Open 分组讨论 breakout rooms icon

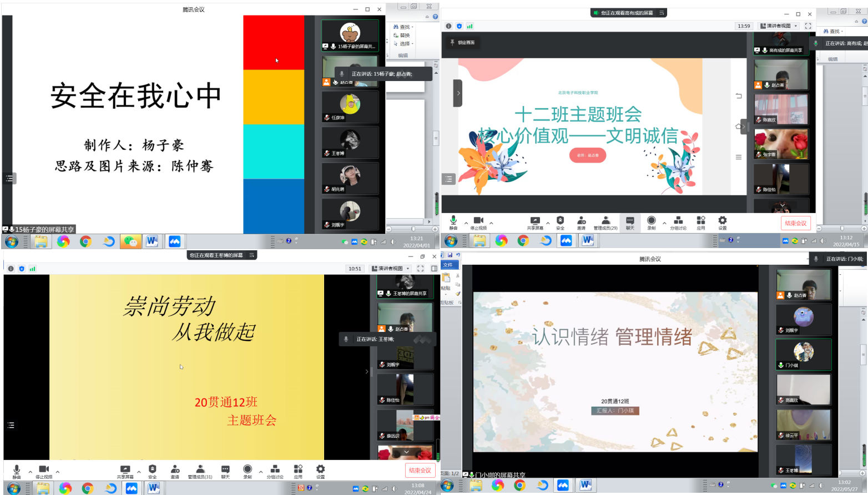[678, 222]
